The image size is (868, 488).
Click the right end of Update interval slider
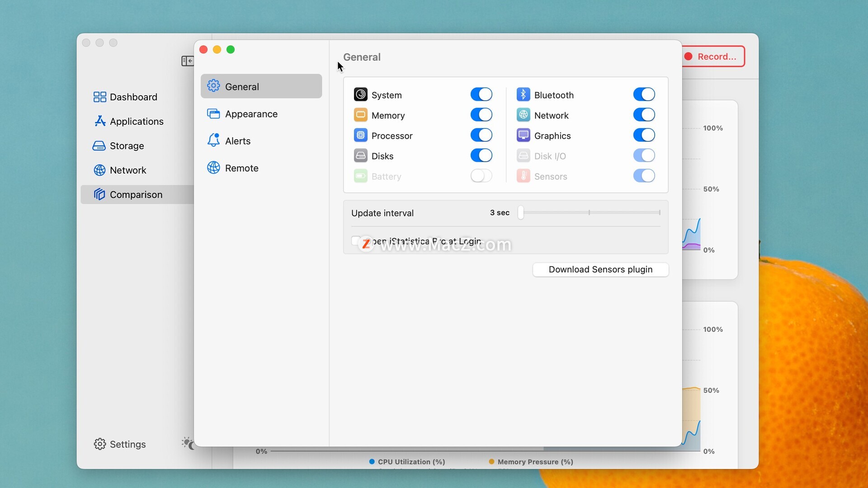(660, 212)
